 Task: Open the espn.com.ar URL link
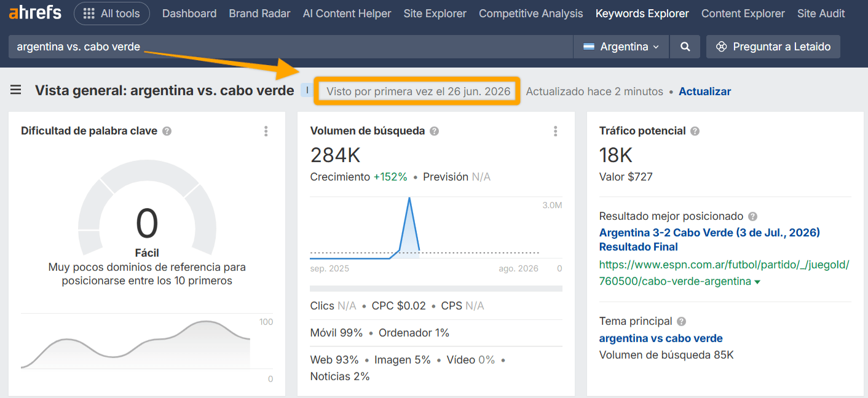point(724,273)
